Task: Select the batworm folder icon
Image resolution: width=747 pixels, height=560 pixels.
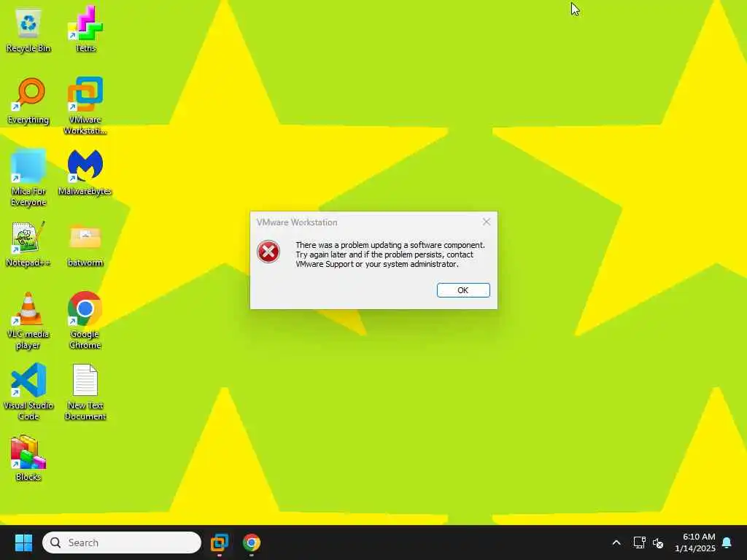Action: (x=85, y=244)
